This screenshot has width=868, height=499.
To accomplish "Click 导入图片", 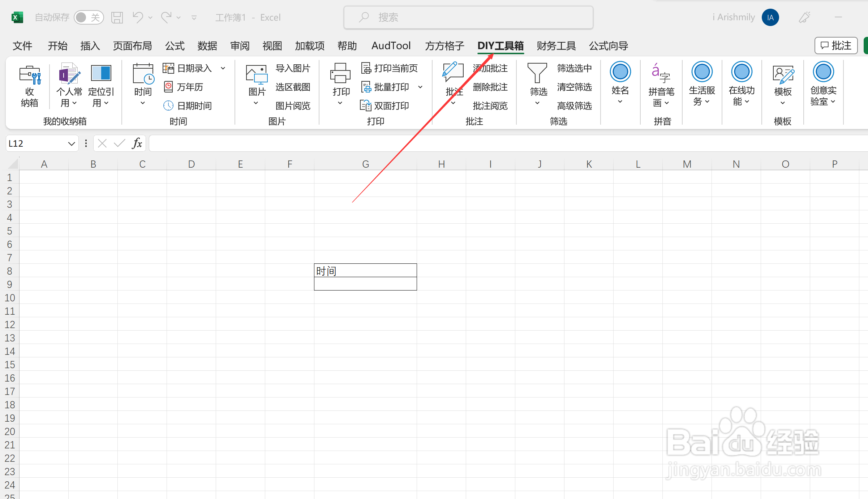I will point(293,68).
